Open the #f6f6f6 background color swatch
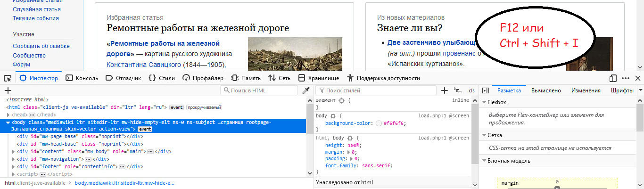 (379, 123)
